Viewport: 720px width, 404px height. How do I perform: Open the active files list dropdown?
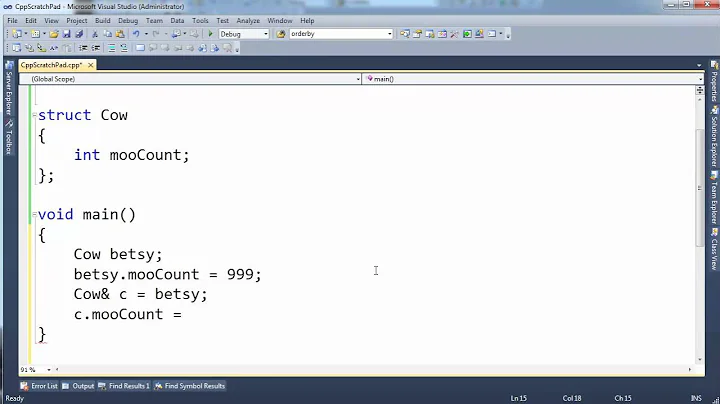coord(699,66)
